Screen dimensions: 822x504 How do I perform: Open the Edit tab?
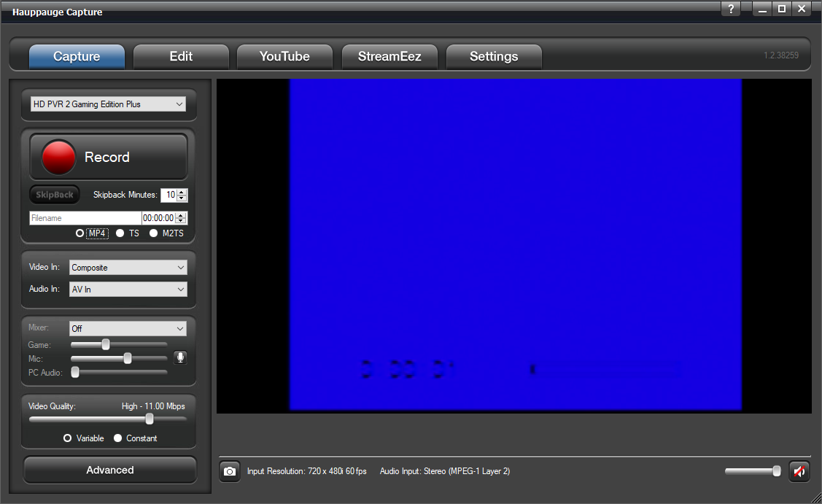(x=181, y=57)
